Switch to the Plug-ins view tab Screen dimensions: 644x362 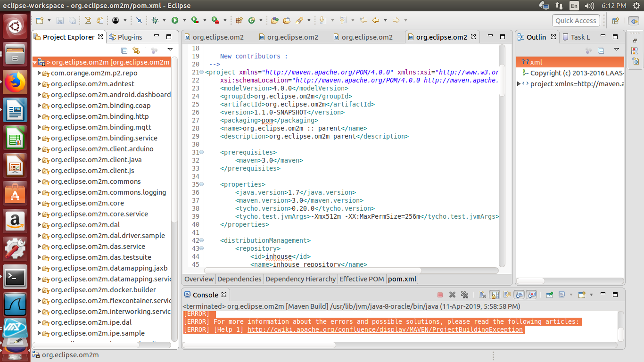coord(125,37)
